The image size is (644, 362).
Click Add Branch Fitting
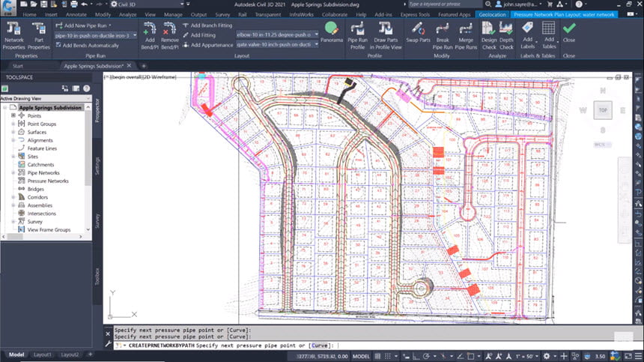pos(207,25)
